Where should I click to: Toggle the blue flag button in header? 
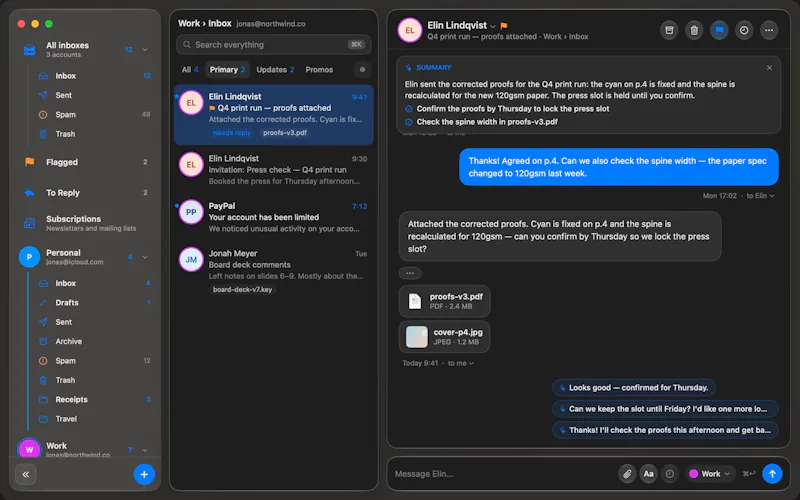(719, 30)
